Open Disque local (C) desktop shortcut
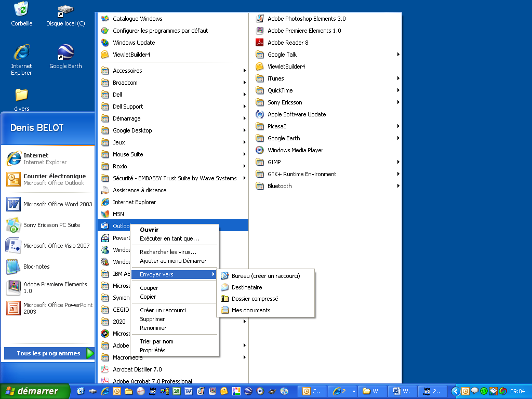Screen dimensions: 532x399 tap(65, 15)
